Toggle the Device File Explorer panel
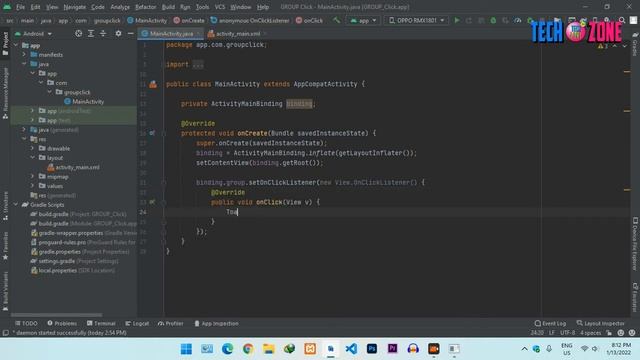 coord(635,243)
